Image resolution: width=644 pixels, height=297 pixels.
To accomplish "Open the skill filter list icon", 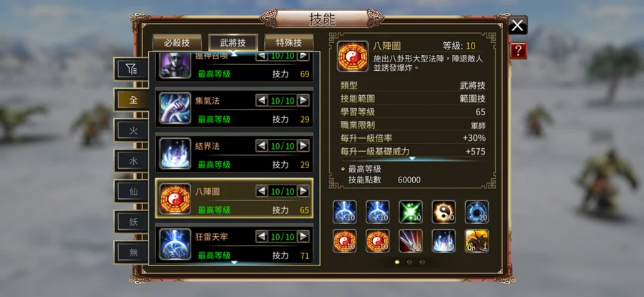I will pyautogui.click(x=131, y=70).
